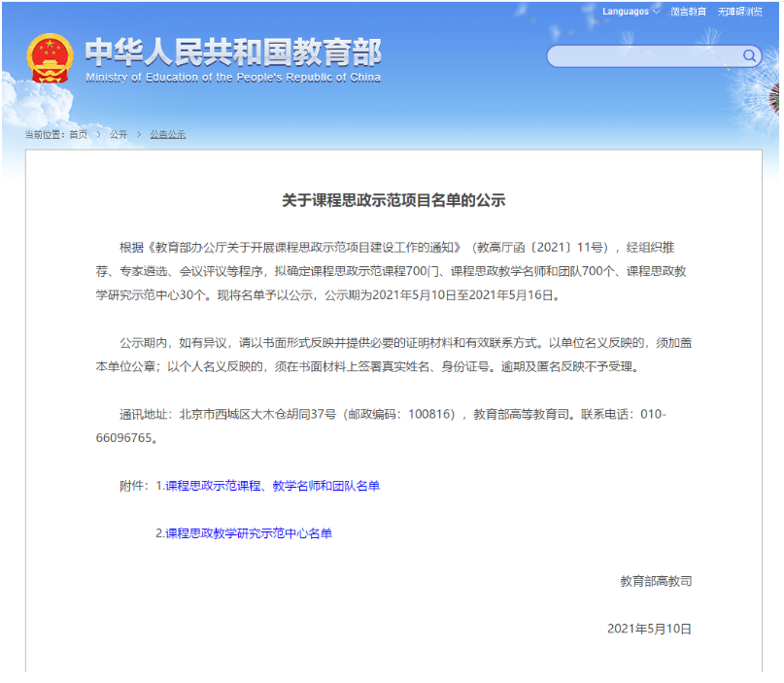This screenshot has width=784, height=683.
Task: Open attachment 课程思政示范课程、教学名师和团队名单
Action: (272, 486)
